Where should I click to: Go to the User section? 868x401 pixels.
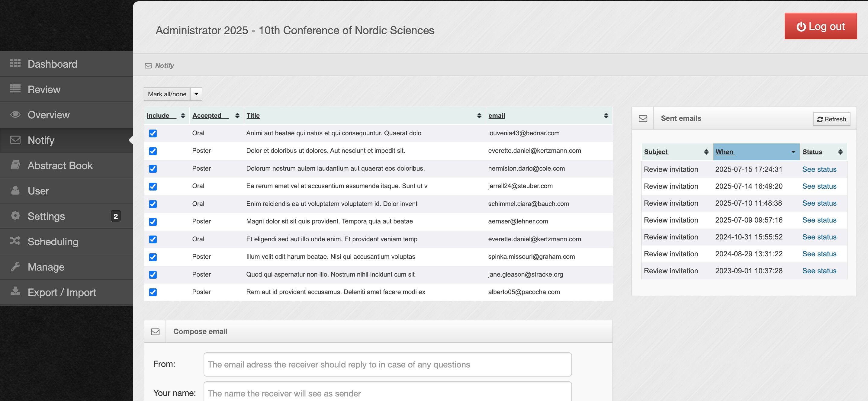click(38, 191)
